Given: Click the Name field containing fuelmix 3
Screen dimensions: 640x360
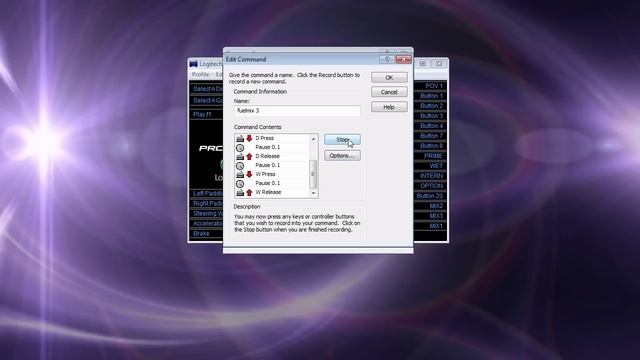Looking at the screenshot, I should point(297,111).
